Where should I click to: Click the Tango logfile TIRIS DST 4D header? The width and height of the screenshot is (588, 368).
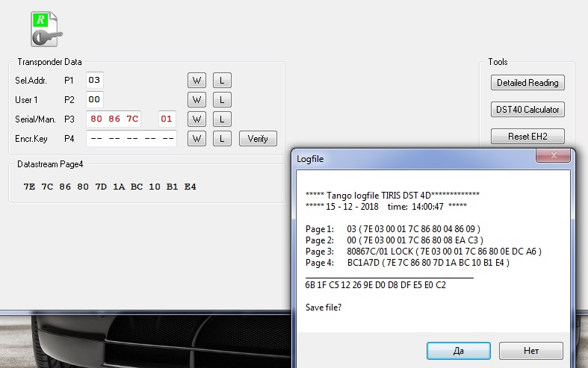point(392,196)
